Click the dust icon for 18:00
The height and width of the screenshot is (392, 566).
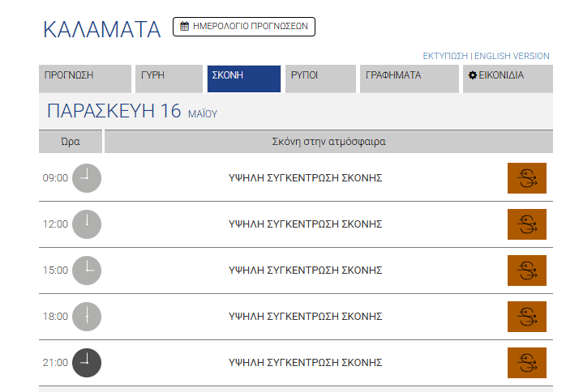[527, 317]
